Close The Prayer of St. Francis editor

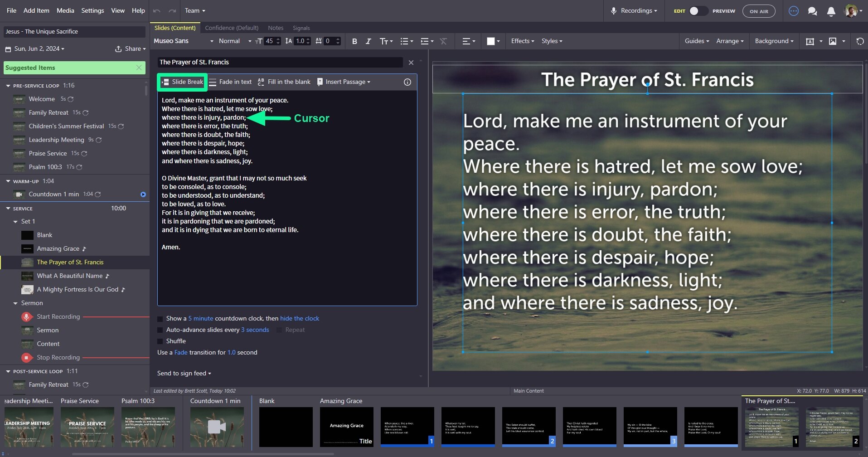(x=411, y=63)
